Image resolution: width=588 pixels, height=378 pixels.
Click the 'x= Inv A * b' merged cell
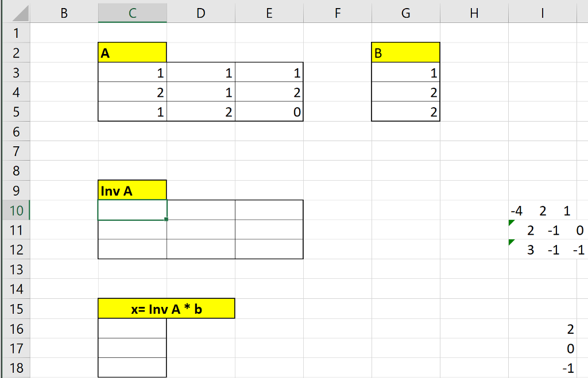tap(167, 309)
